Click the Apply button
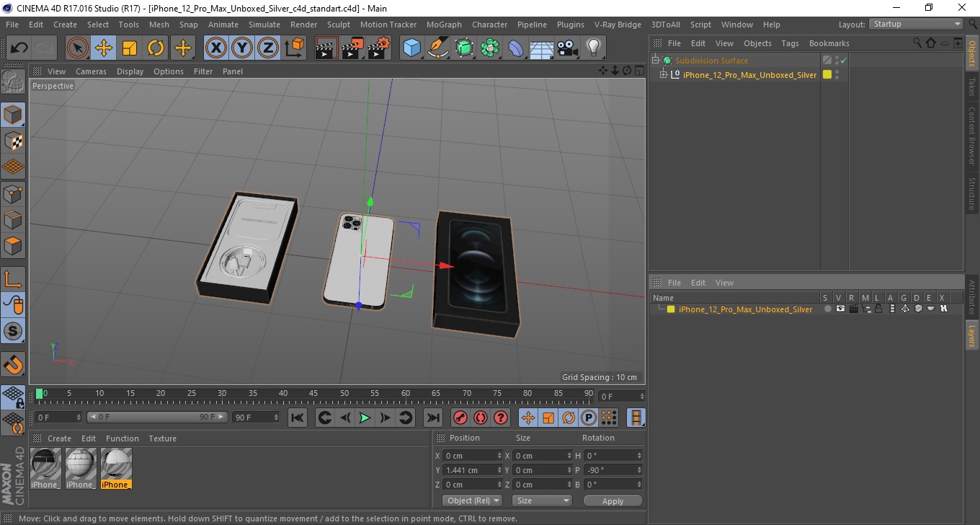The height and width of the screenshot is (525, 980). [612, 500]
